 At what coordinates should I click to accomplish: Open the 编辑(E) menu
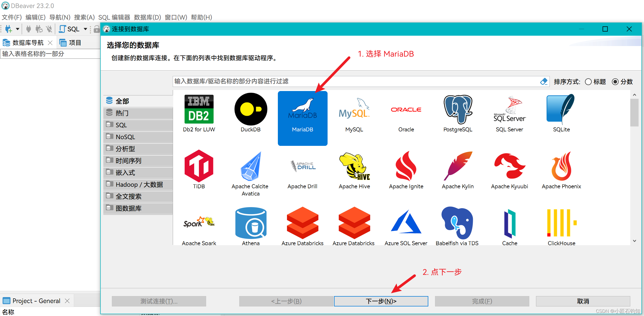click(x=35, y=17)
